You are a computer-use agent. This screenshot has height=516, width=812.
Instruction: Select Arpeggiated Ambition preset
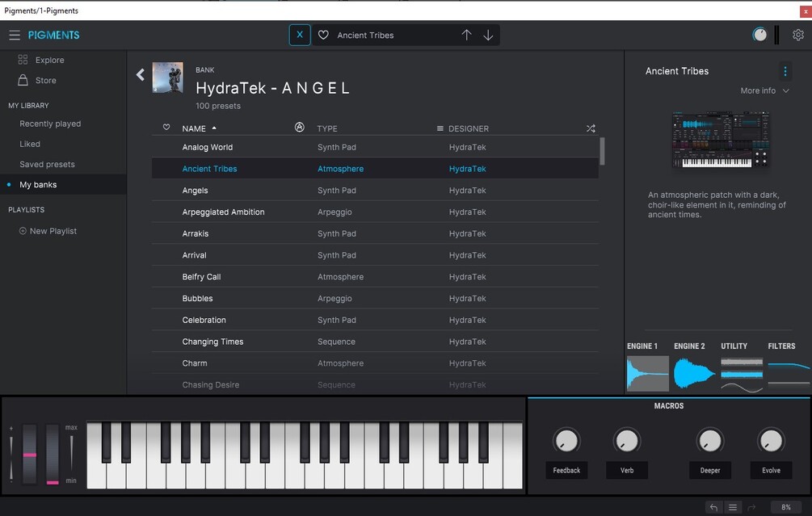tap(375, 212)
